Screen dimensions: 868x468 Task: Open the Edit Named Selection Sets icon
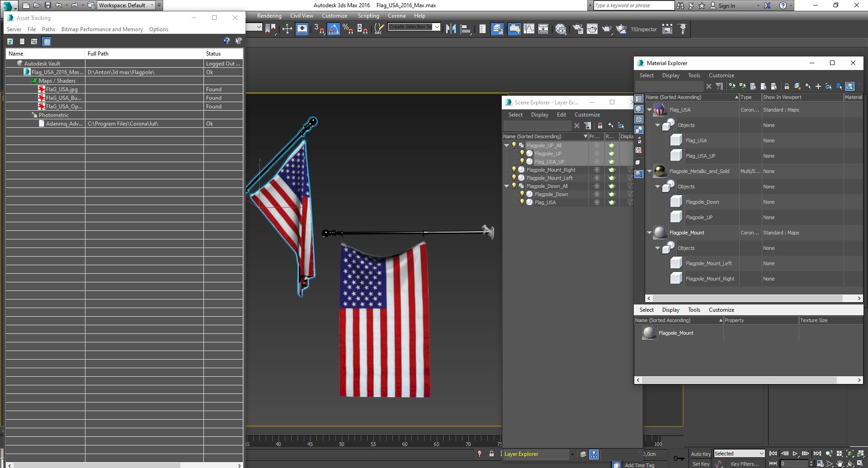(378, 29)
